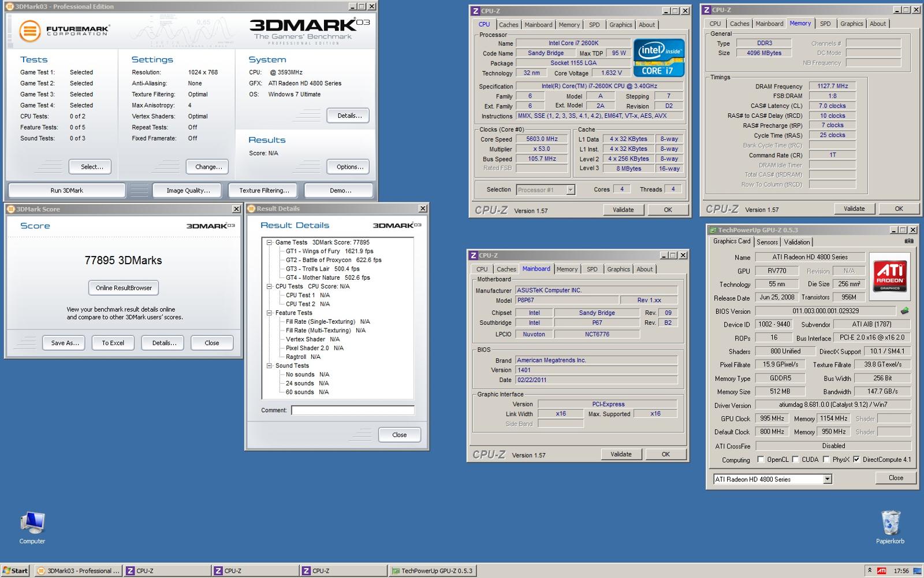Click Validate in CPU-Z Memory window
Screen dimensions: 924x578
pos(854,209)
